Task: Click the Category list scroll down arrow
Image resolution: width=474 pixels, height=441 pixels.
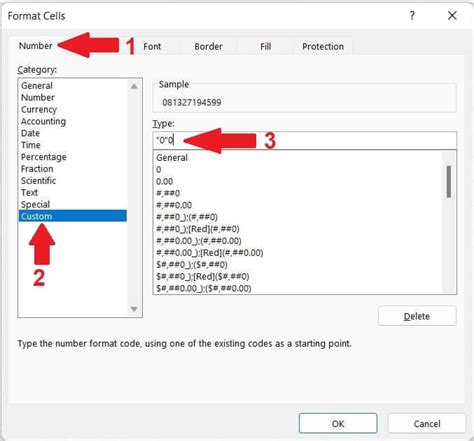Action: (134, 309)
